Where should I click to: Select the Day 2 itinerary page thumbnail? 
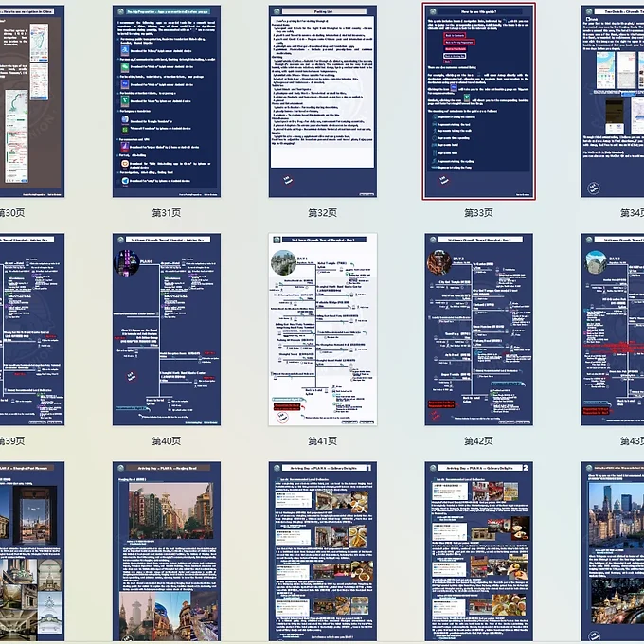478,329
